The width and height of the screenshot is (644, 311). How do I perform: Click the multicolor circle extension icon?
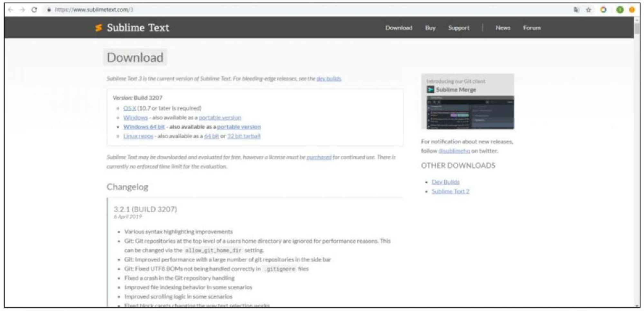[603, 10]
